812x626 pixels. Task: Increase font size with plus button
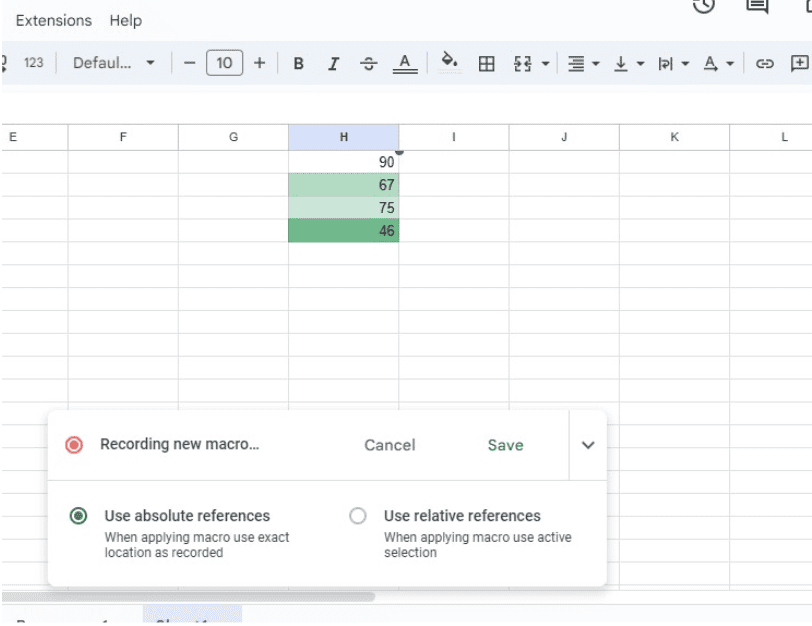click(260, 63)
